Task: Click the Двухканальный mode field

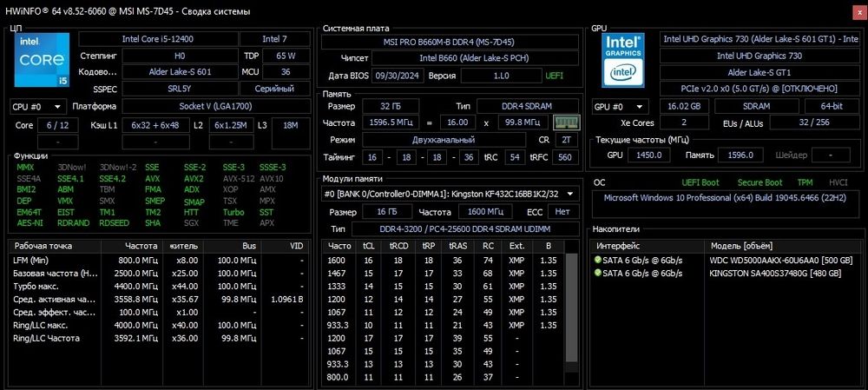Action: click(444, 140)
